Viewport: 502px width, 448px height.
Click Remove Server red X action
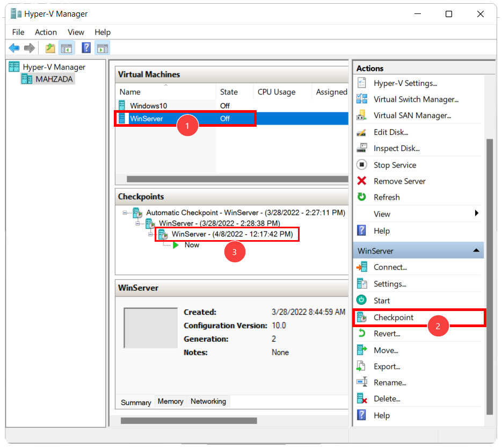[399, 181]
